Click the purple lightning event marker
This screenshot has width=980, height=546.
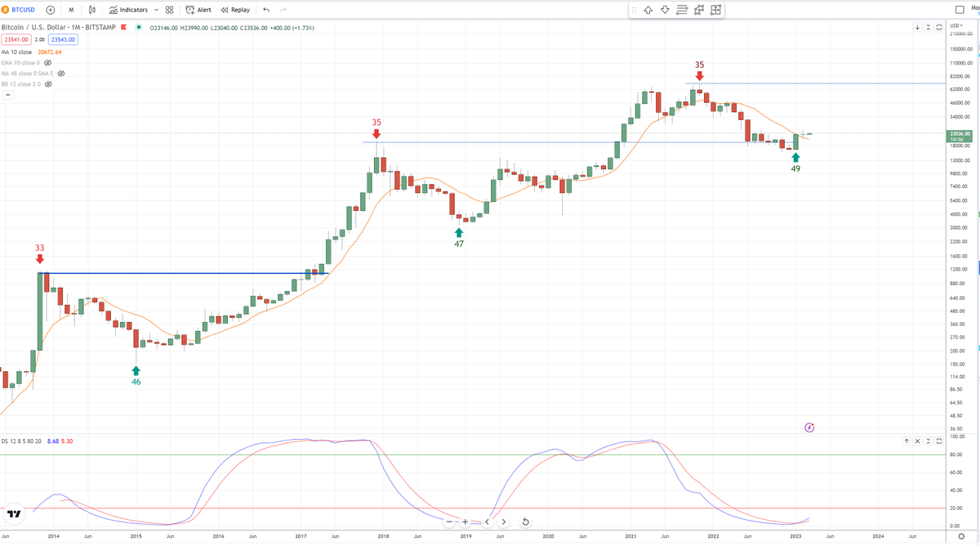pos(809,427)
